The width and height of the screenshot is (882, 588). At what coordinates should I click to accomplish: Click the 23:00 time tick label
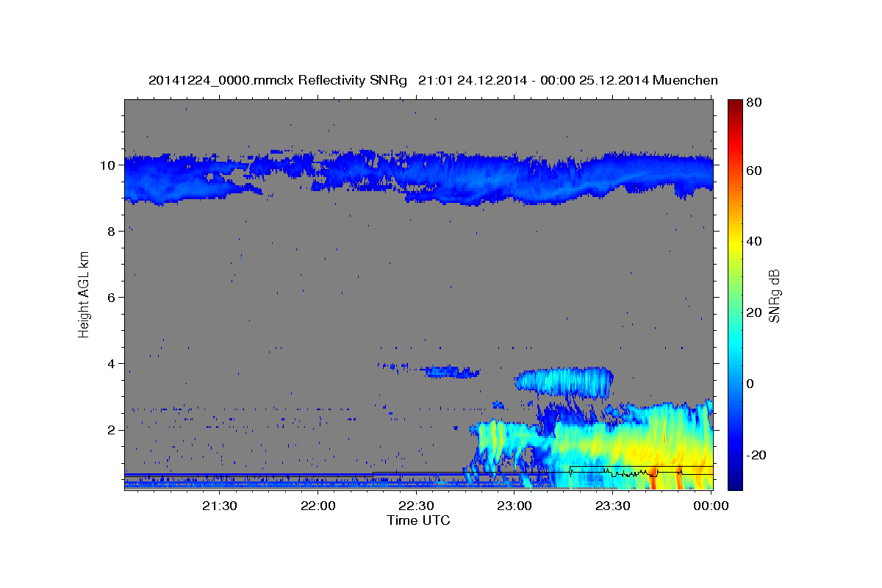[x=514, y=506]
